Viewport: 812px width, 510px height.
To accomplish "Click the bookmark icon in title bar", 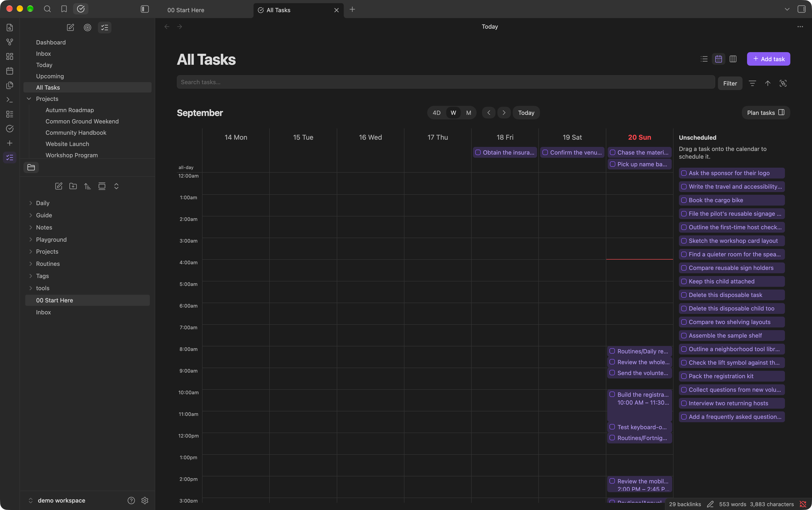I will pos(64,9).
